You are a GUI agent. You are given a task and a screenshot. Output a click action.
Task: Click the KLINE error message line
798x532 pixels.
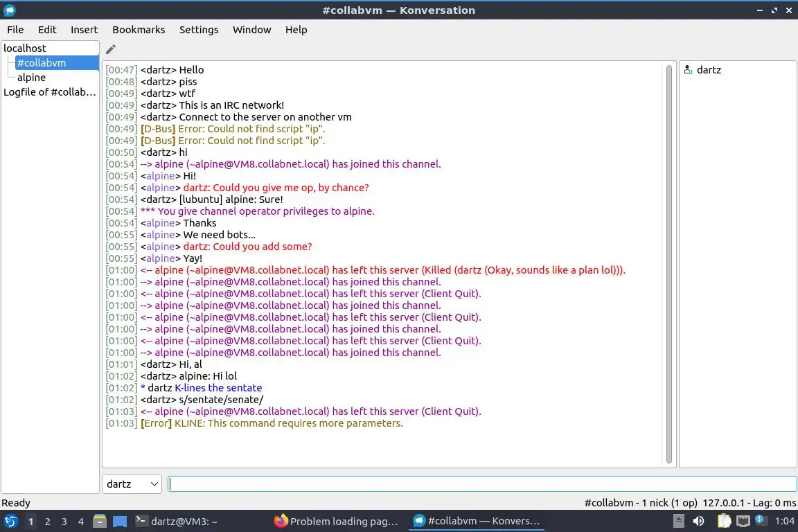254,423
